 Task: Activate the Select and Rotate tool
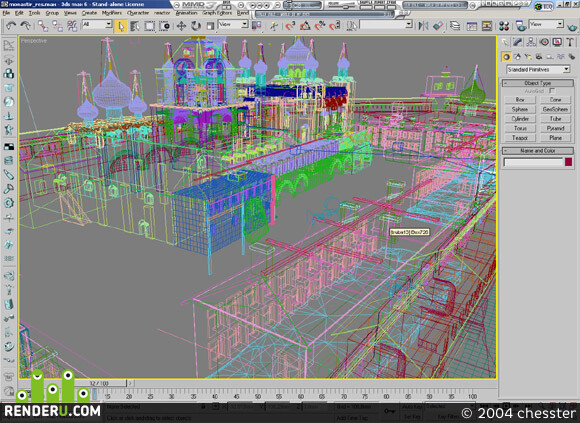tap(196, 26)
